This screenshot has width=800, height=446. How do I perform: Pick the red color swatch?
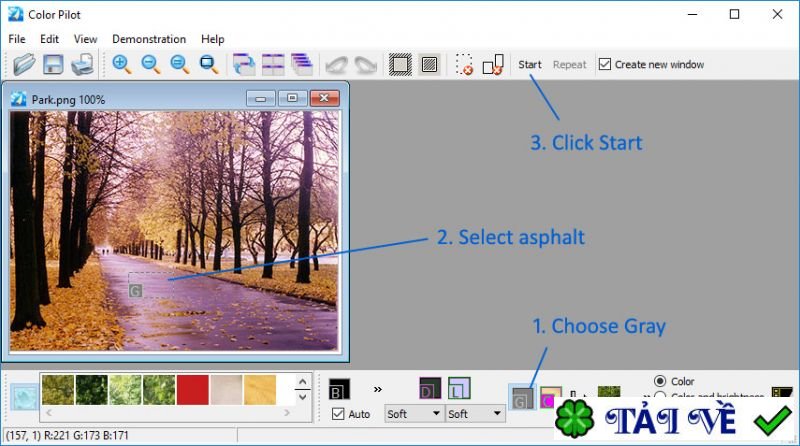(192, 390)
